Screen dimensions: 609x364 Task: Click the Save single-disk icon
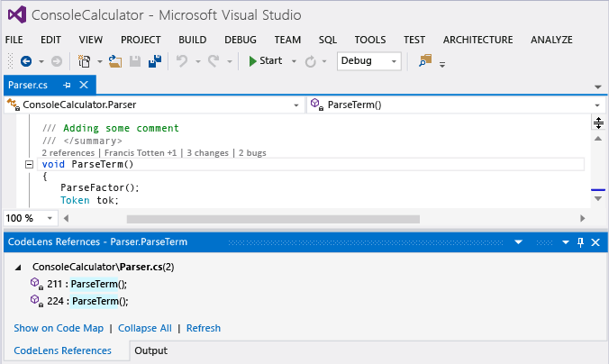[135, 61]
